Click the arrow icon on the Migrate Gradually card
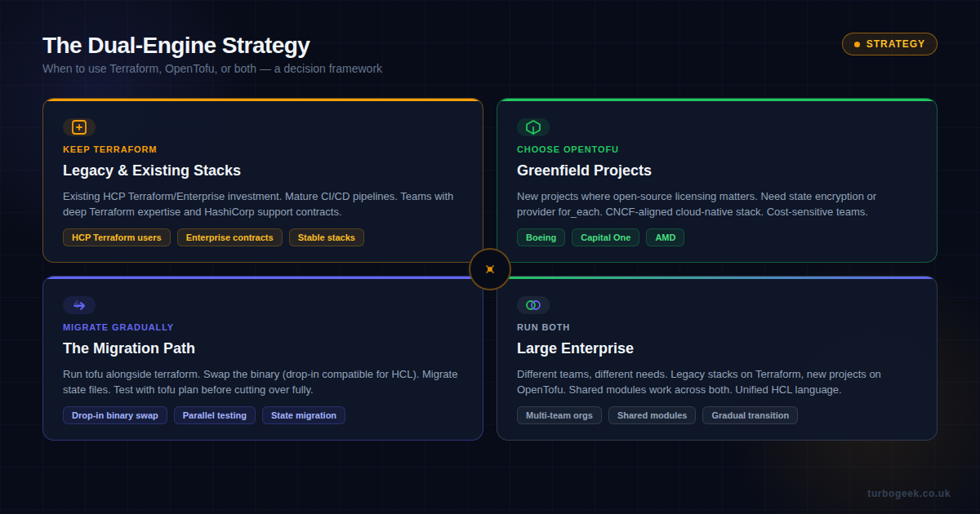The width and height of the screenshot is (980, 514). tap(78, 305)
